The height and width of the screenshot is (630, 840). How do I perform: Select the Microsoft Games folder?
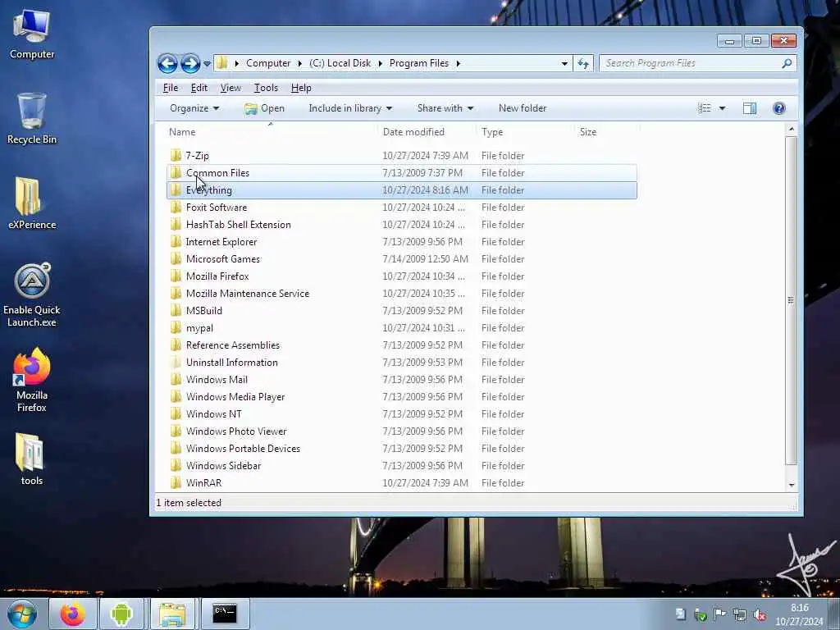click(x=402, y=258)
